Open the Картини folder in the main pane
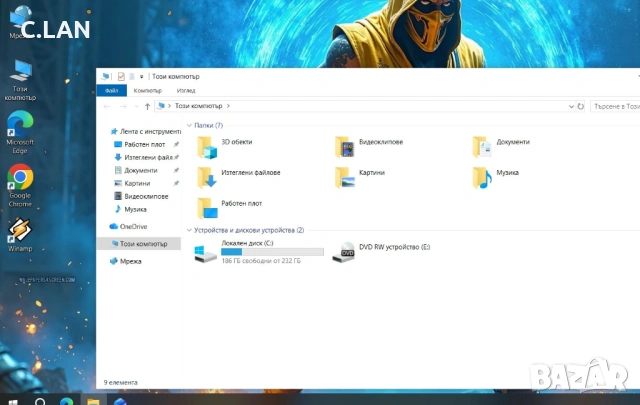Image resolution: width=640 pixels, height=405 pixels. (x=360, y=178)
